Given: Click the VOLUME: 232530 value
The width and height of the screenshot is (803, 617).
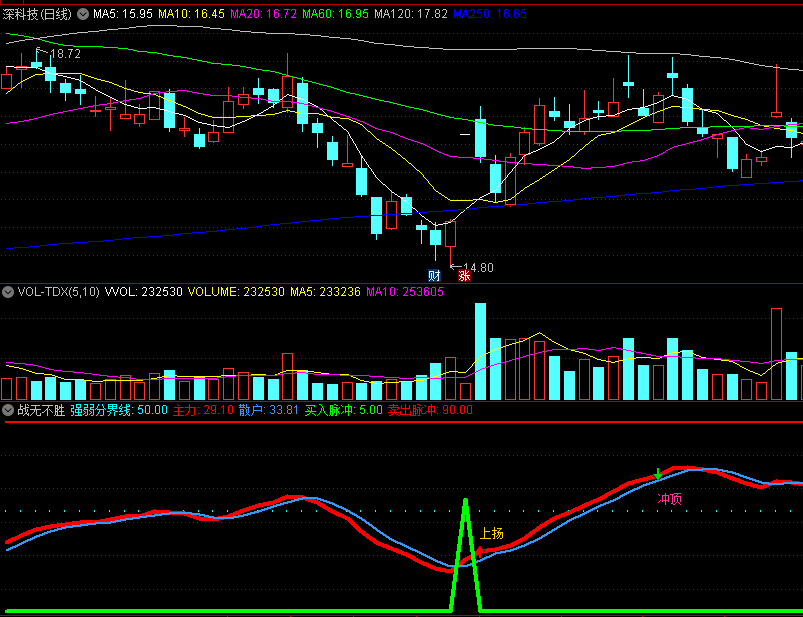Looking at the screenshot, I should click(236, 292).
